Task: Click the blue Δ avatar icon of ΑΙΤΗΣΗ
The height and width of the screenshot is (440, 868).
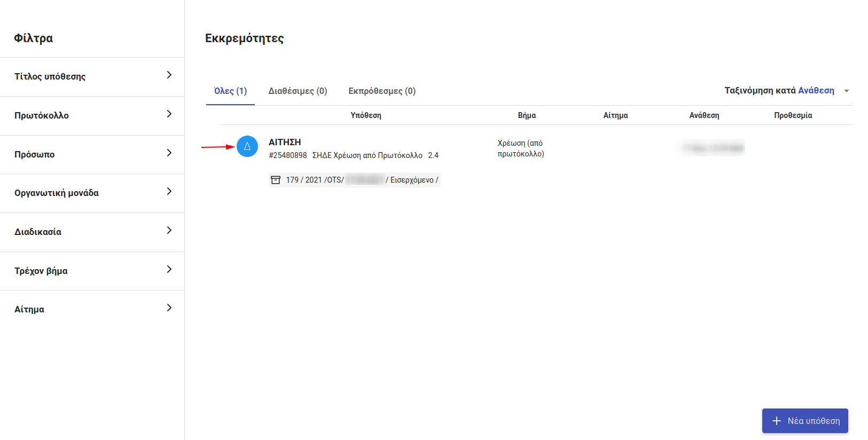Action: pyautogui.click(x=247, y=146)
